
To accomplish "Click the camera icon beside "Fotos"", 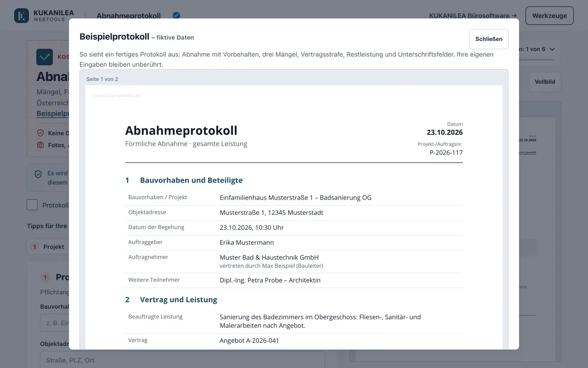I will (x=40, y=145).
